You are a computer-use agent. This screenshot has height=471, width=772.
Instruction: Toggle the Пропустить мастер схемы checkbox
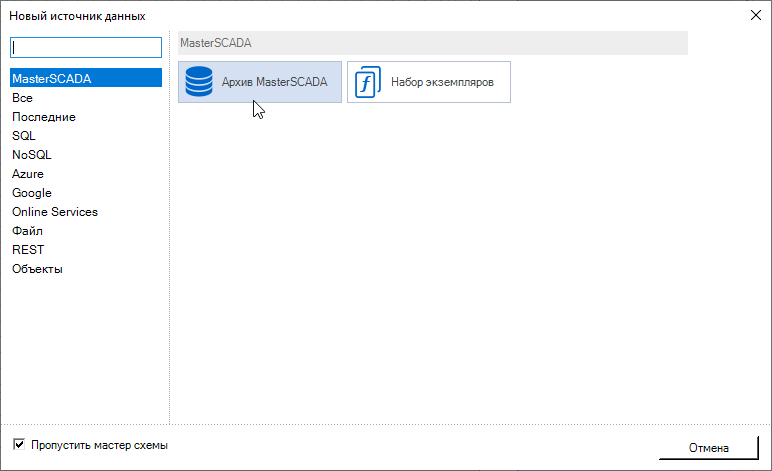19,444
